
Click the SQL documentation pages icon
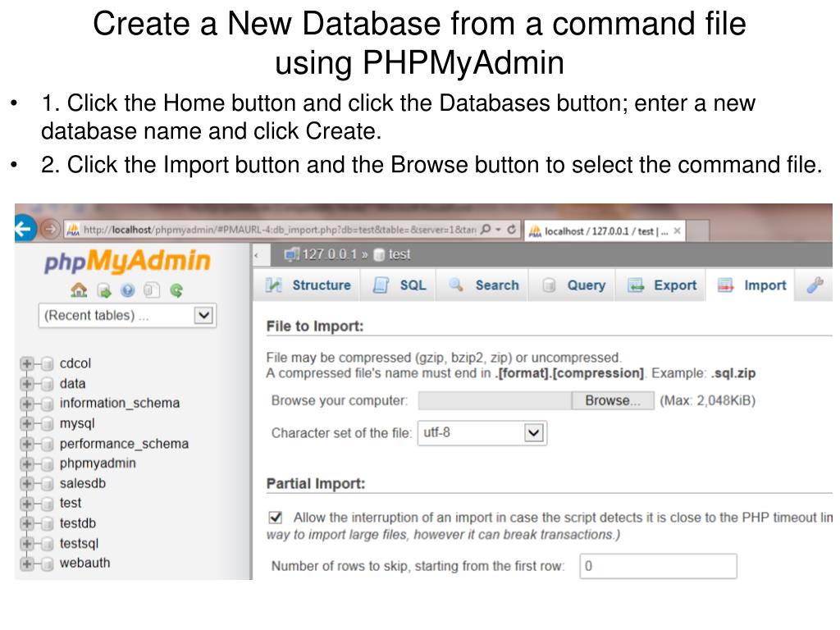point(152,290)
